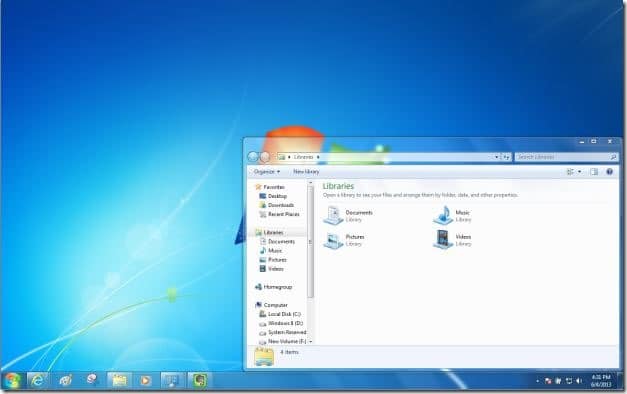
Task: Open Downloads under Favorites
Action: pyautogui.click(x=281, y=205)
